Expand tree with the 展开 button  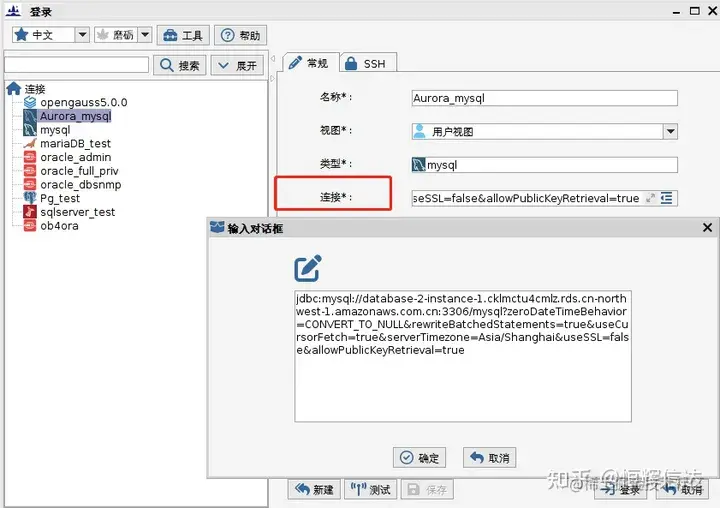click(x=238, y=65)
